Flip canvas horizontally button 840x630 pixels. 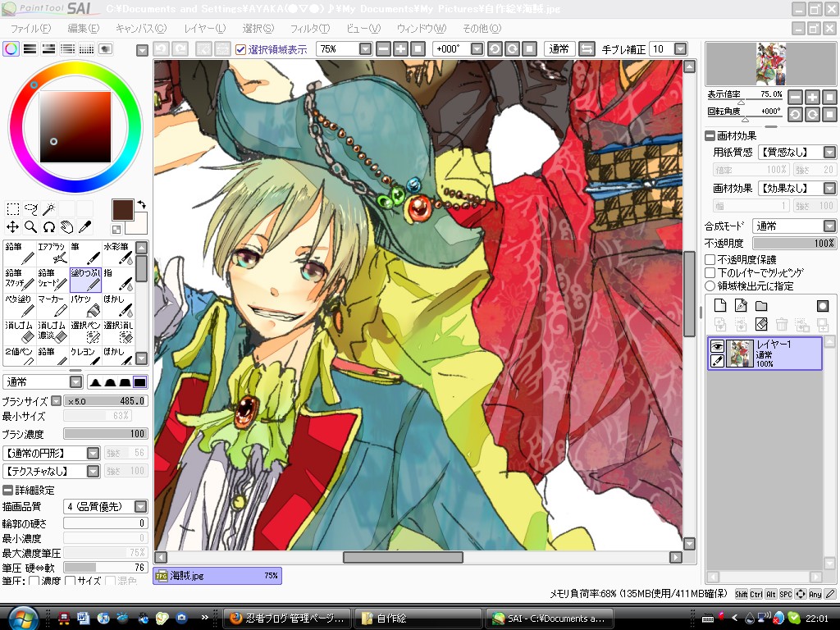(x=587, y=49)
